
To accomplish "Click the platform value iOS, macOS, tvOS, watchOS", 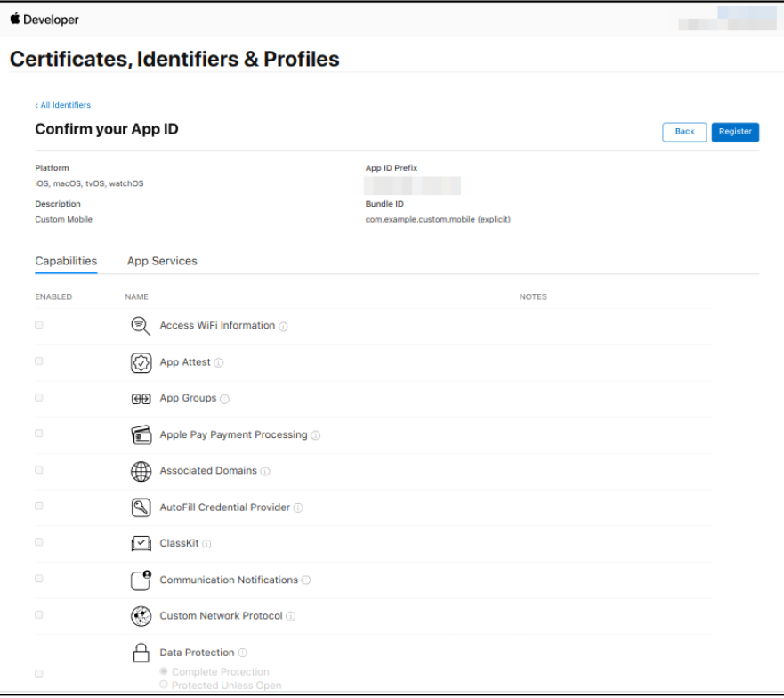I will (89, 183).
